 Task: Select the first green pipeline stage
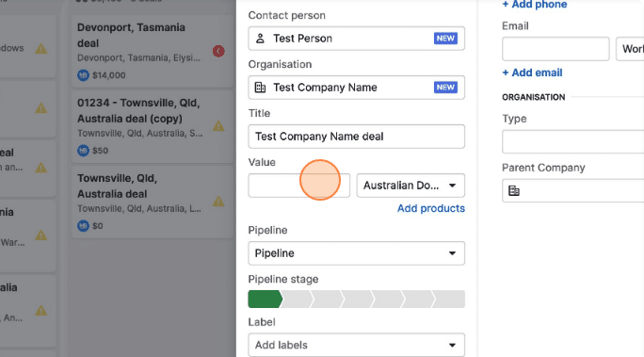tap(265, 300)
